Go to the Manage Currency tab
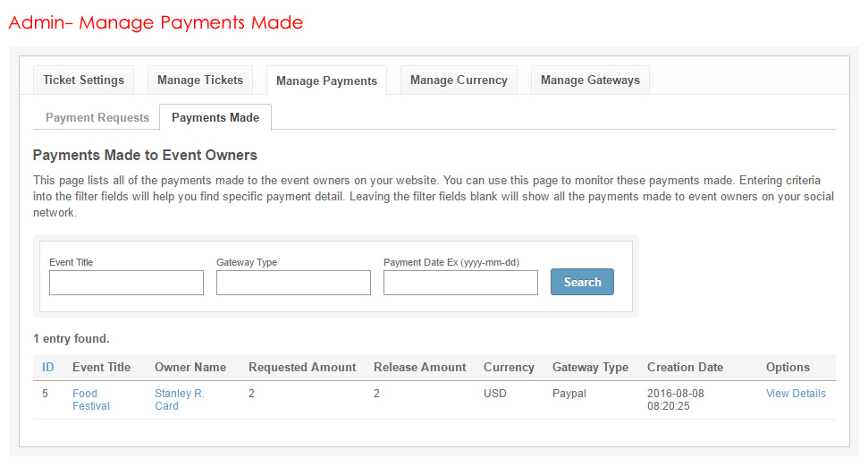Viewport: 868px width, 467px height. click(x=459, y=80)
